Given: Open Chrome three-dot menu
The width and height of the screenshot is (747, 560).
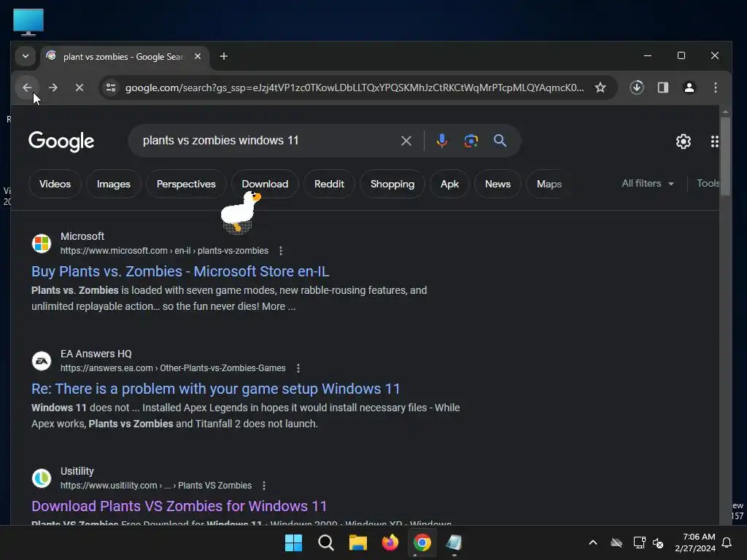Looking at the screenshot, I should coord(715,87).
